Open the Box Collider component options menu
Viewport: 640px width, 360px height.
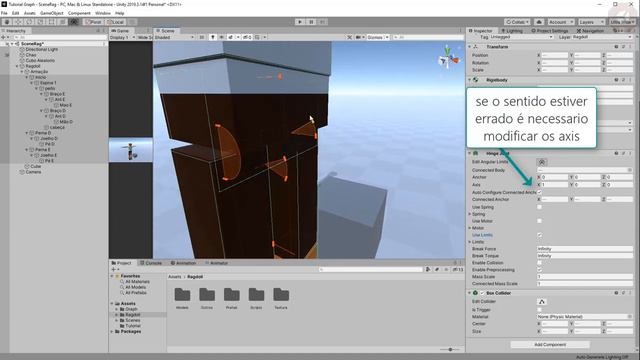(630, 293)
